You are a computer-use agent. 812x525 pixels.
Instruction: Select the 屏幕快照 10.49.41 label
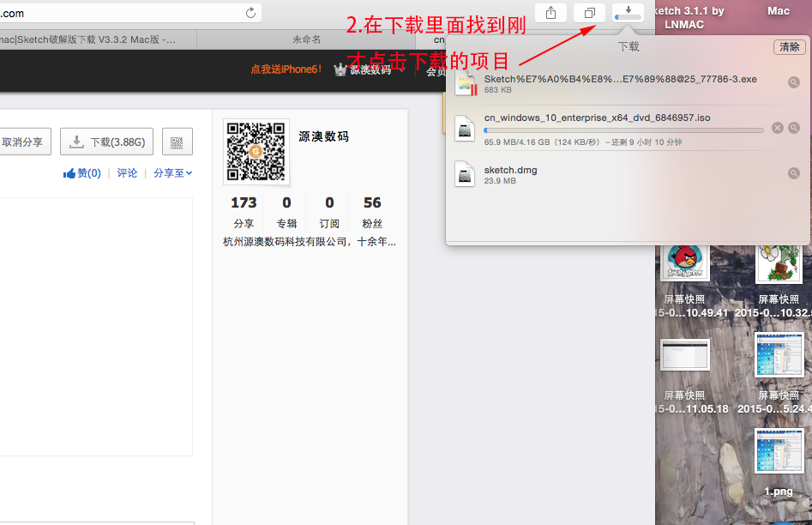pos(692,305)
